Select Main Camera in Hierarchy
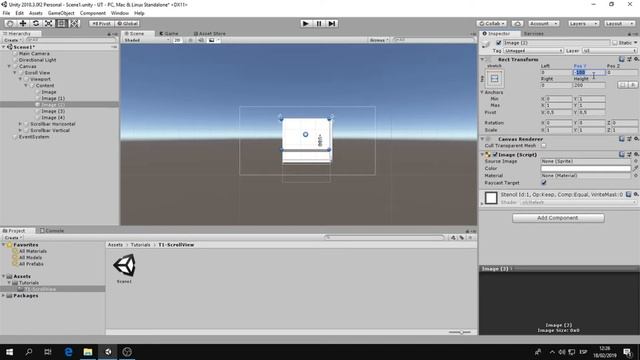 34,53
